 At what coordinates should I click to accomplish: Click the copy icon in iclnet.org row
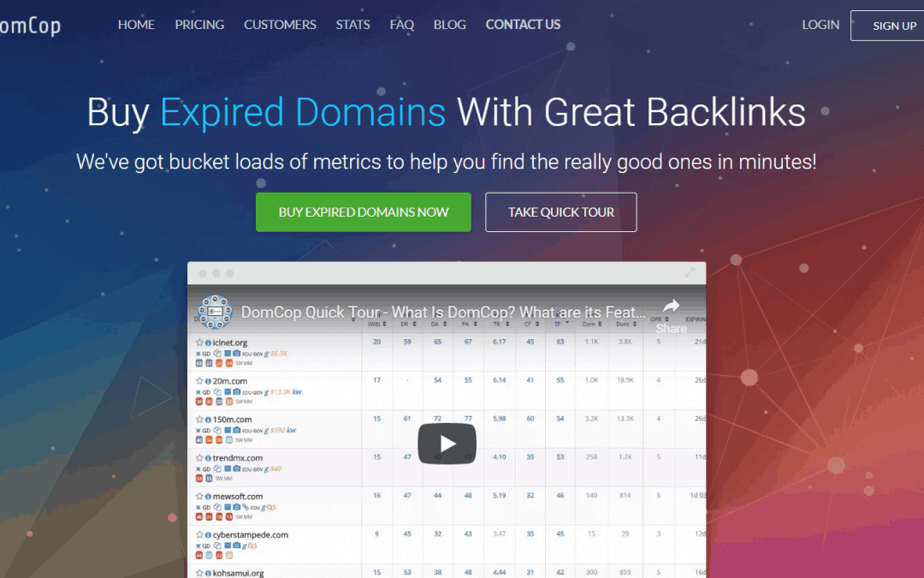coord(217,354)
